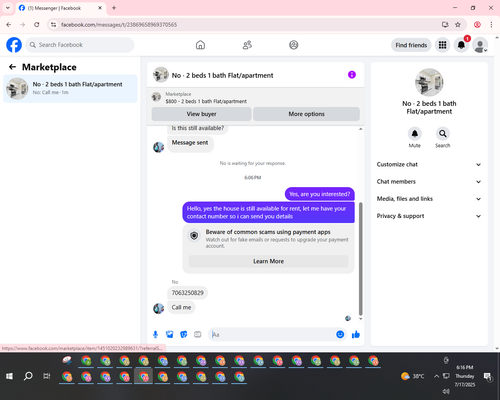Screen dimensions: 500x400
Task: Open the No - 2 beds conversation in list
Action: [70, 89]
